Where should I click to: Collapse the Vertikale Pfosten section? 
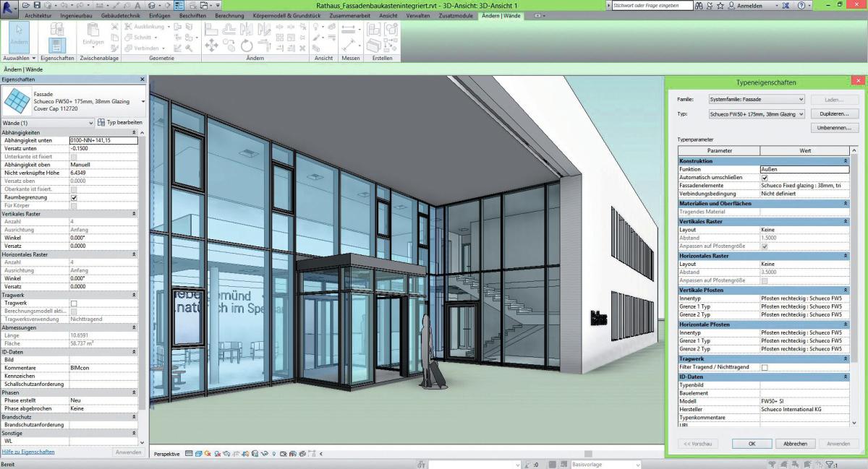click(x=846, y=290)
